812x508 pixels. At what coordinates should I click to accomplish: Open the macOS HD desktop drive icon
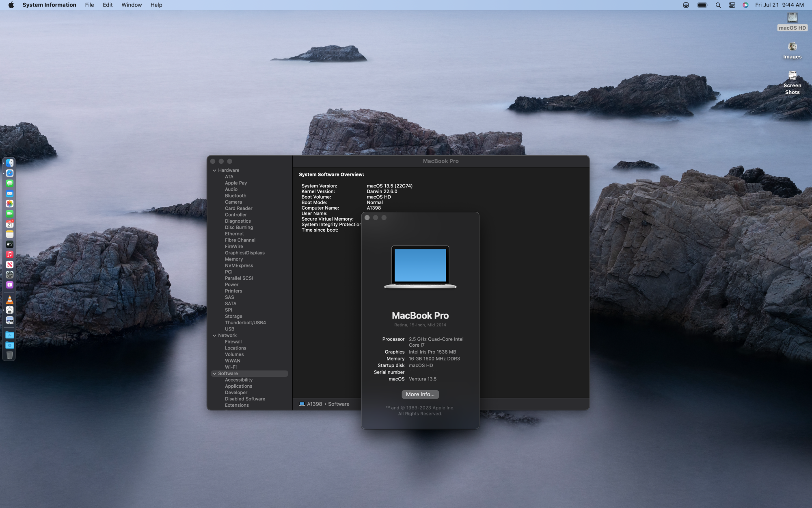(x=792, y=18)
